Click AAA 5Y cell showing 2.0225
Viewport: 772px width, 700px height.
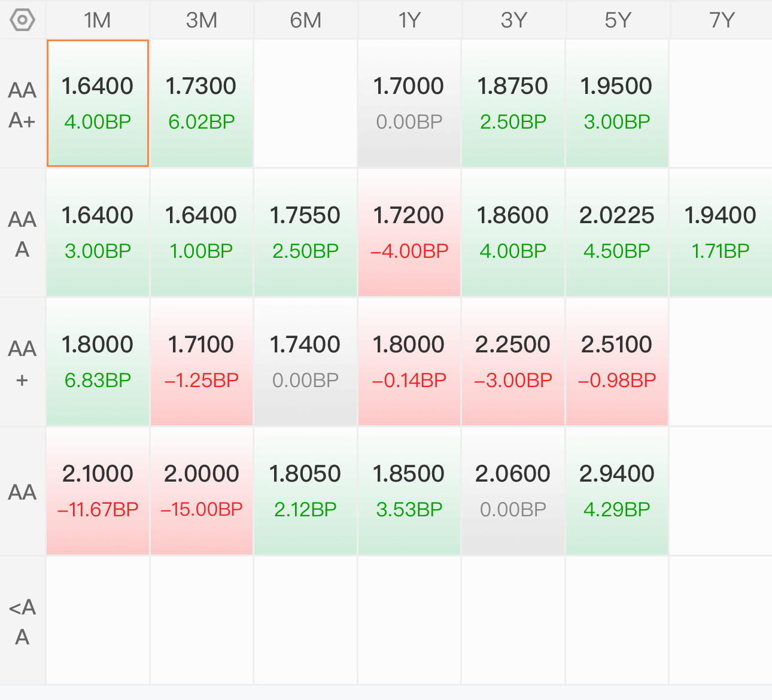click(617, 233)
